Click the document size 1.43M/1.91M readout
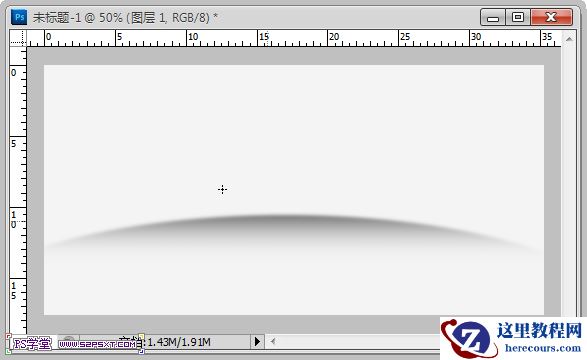 [x=179, y=342]
